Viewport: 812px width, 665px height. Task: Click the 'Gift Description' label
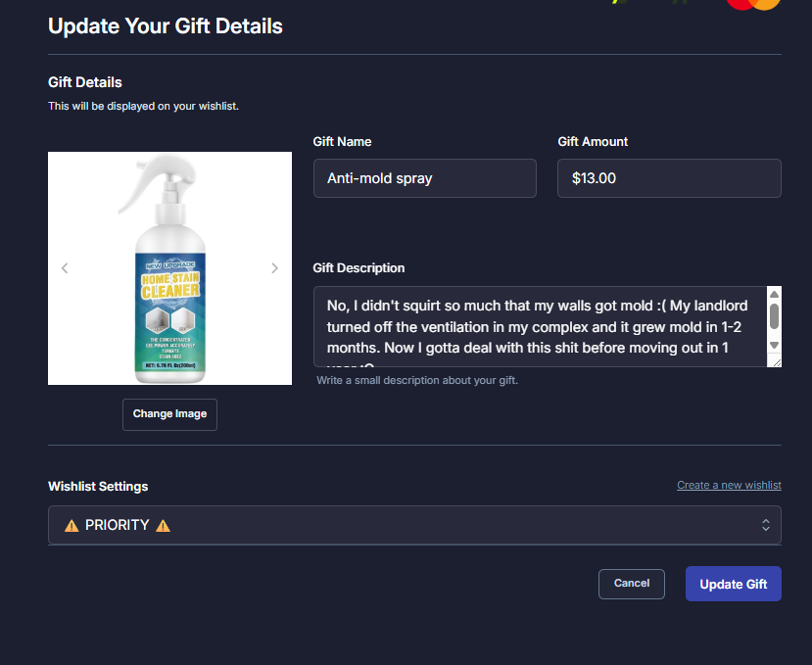point(358,267)
